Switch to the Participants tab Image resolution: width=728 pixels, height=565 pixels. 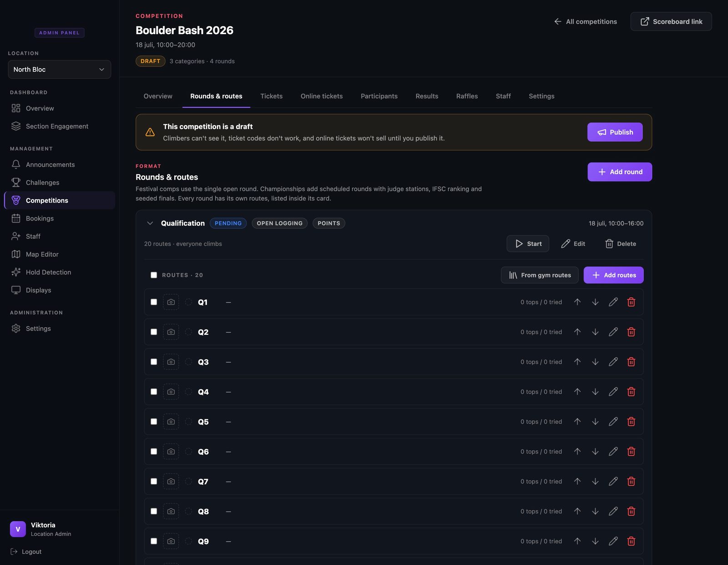click(x=379, y=96)
